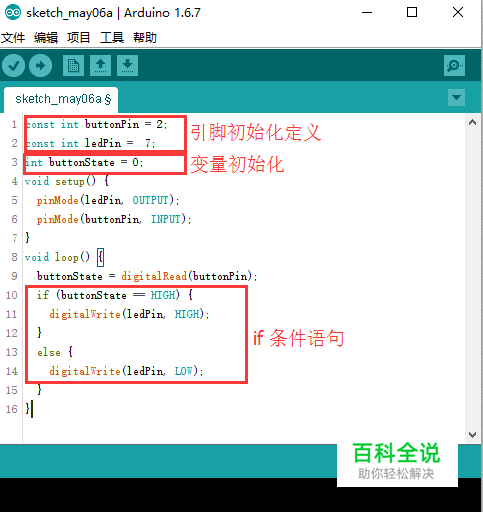
Task: Upload the sketch with the arrow button
Action: tap(40, 65)
